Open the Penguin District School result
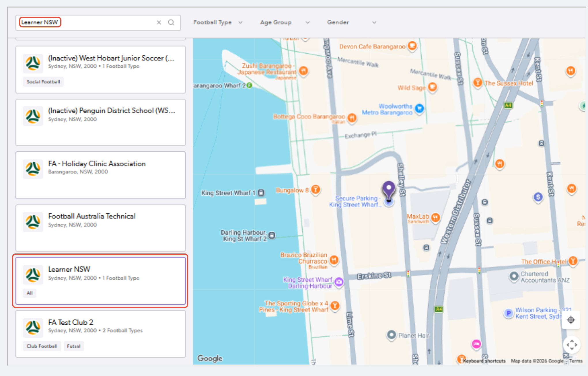Screen dimensions: 588x376 coord(101,123)
